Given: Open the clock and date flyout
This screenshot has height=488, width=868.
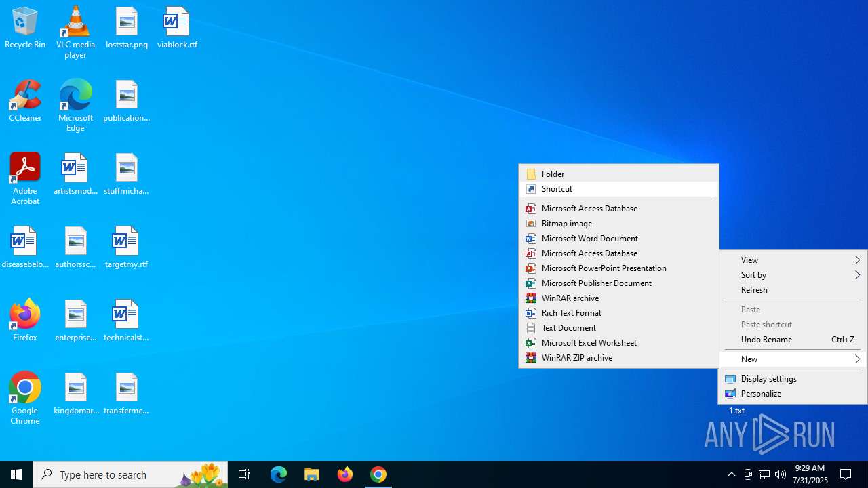Looking at the screenshot, I should (811, 474).
